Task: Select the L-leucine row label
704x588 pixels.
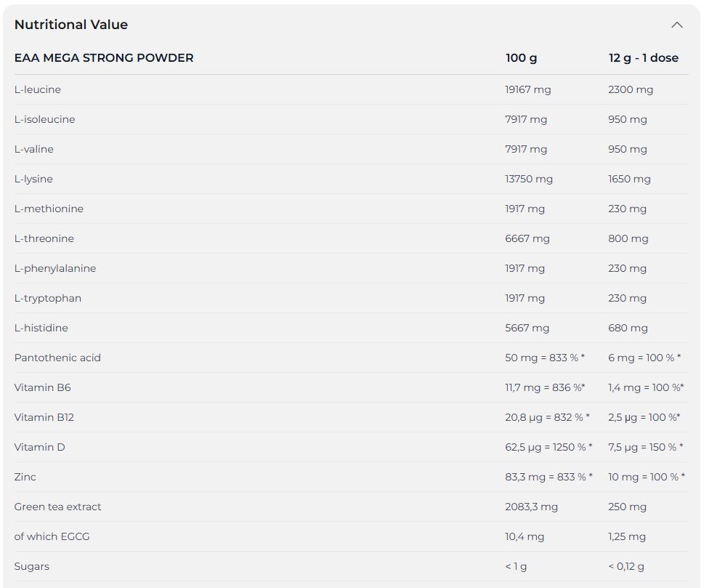Action: click(37, 89)
